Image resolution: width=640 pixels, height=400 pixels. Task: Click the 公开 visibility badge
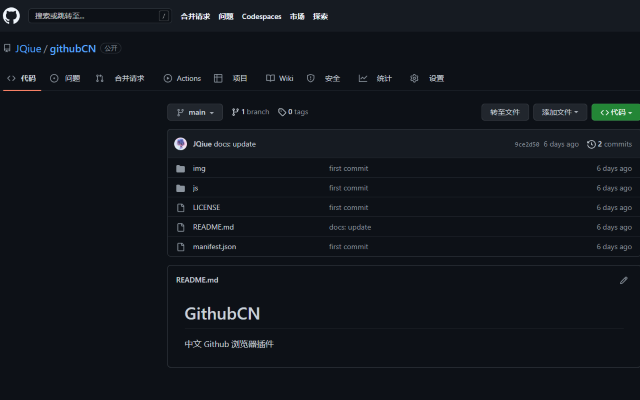pyautogui.click(x=111, y=48)
